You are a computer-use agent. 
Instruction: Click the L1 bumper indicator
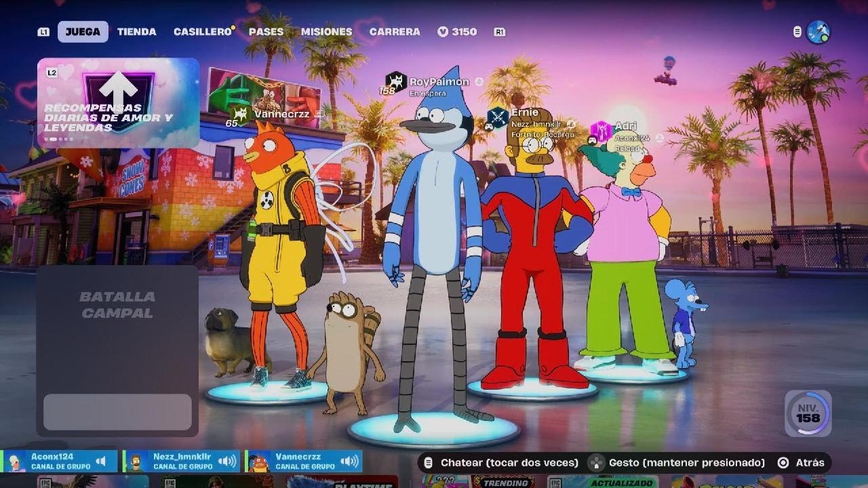(x=43, y=32)
